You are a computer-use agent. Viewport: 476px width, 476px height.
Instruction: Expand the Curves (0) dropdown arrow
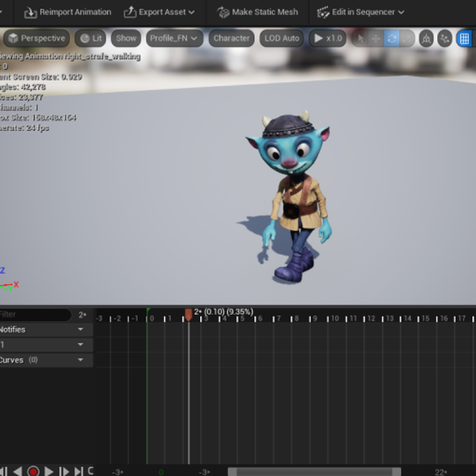80,360
